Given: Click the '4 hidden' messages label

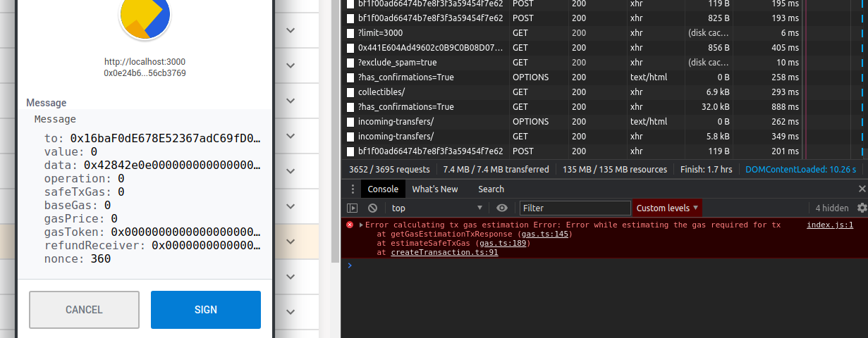Looking at the screenshot, I should [832, 208].
